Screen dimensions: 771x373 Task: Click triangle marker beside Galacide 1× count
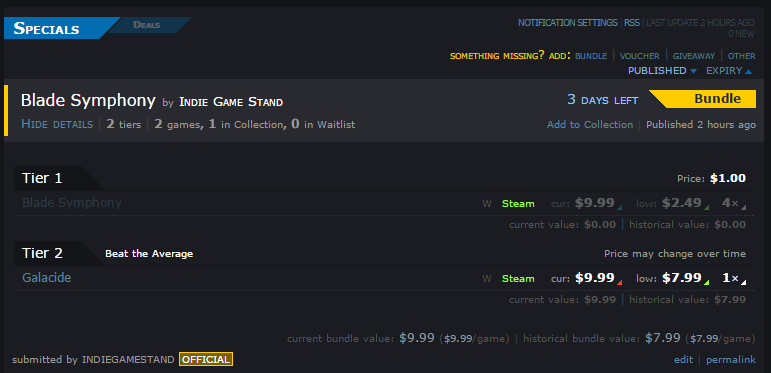click(x=743, y=283)
